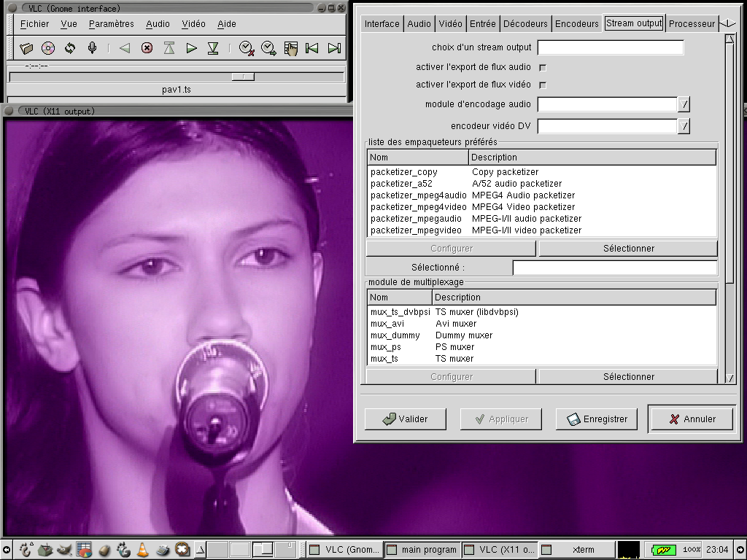
Task: Toggle 'activer l'export de flux vidéo' checkbox
Action: (x=542, y=85)
